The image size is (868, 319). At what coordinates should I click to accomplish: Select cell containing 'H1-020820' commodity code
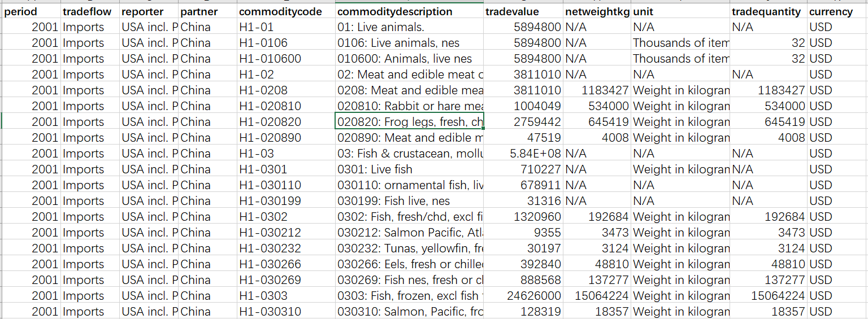tap(286, 122)
